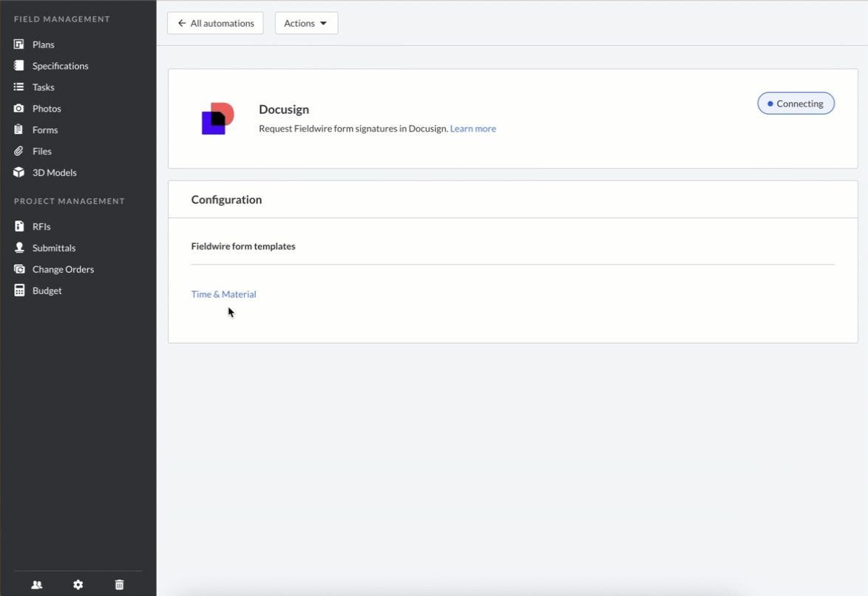Image resolution: width=868 pixels, height=596 pixels.
Task: Click the Photos camera icon
Action: [19, 109]
